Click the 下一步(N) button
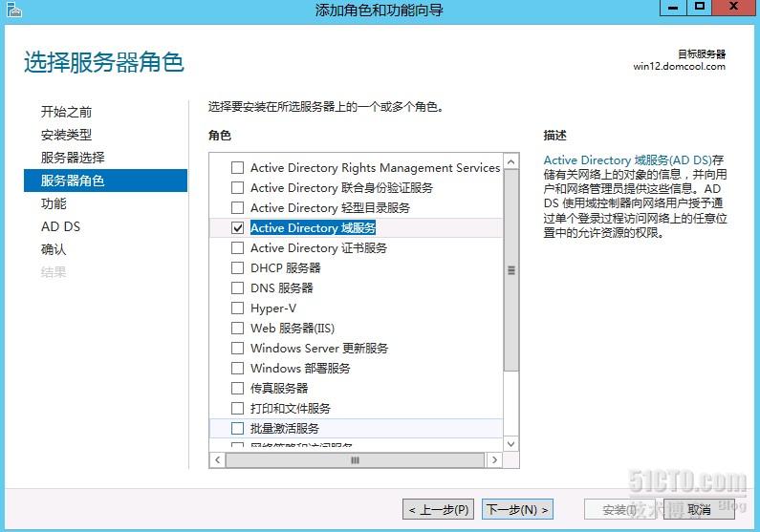 (517, 509)
